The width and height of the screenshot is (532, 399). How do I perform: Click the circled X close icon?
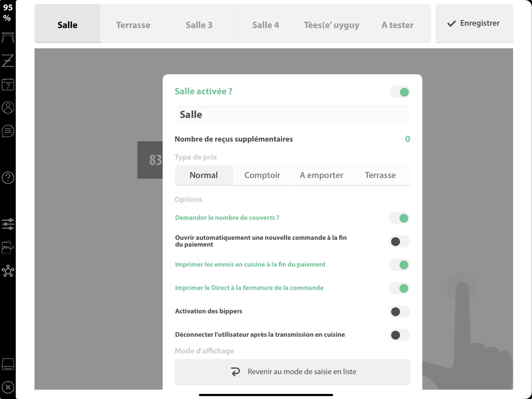(8, 387)
